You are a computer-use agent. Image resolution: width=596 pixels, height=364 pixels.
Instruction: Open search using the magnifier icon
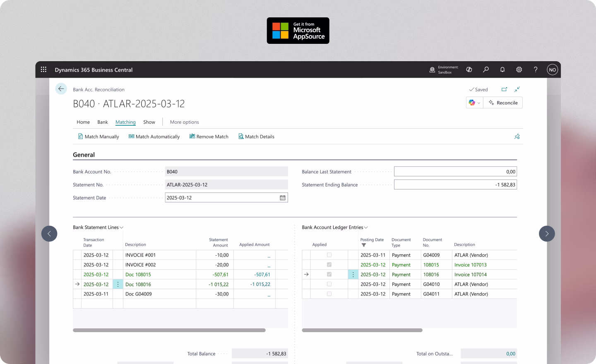click(x=485, y=69)
